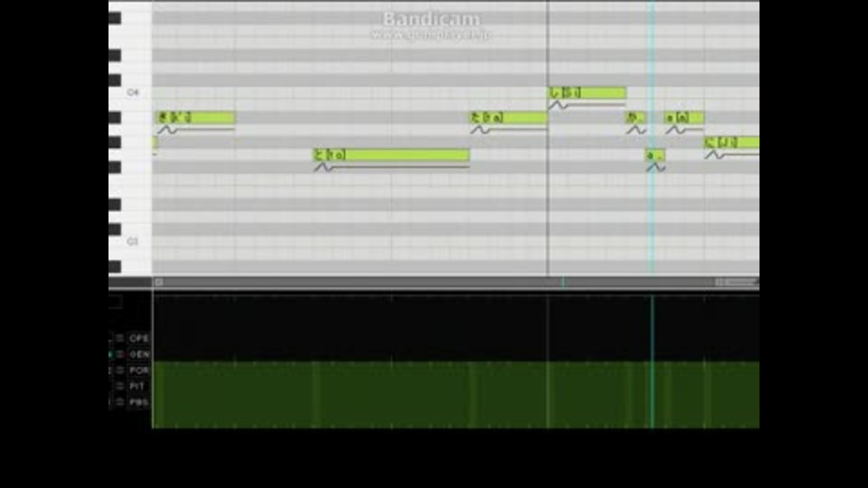868x488 pixels.
Task: Click list icon beside POR parameter
Action: pyautogui.click(x=120, y=371)
